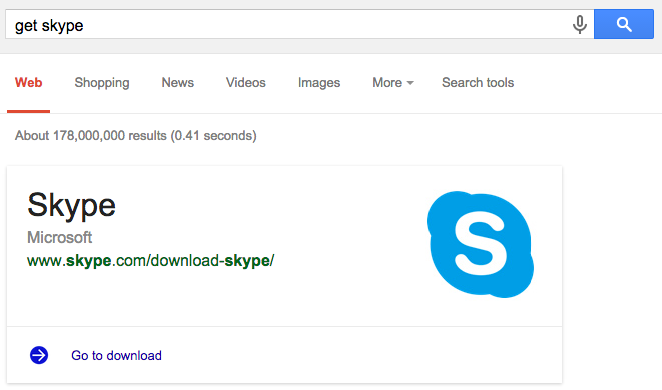Expand the More dropdown menu

click(393, 82)
